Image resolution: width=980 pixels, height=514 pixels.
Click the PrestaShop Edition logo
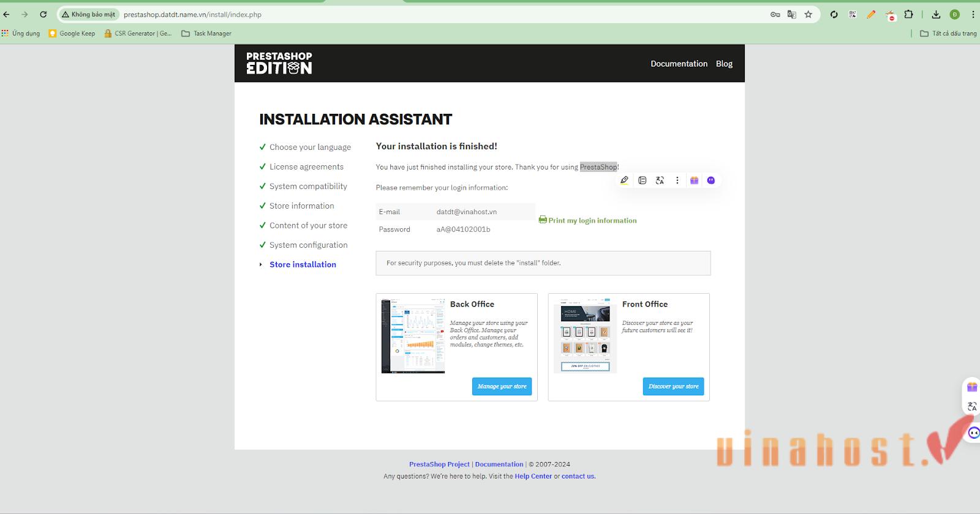pos(279,63)
